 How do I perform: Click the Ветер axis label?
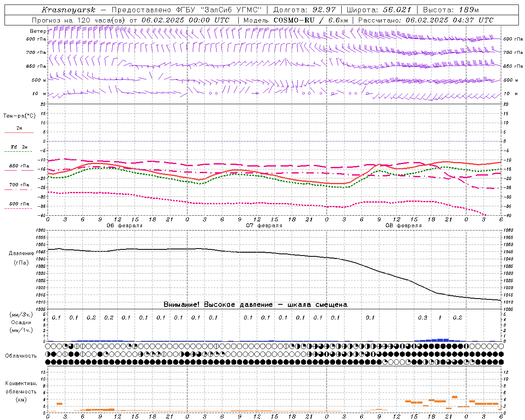pos(38,31)
